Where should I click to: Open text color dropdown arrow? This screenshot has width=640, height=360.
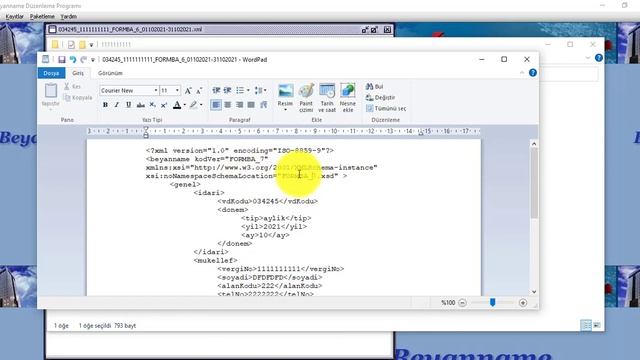coord(184,105)
